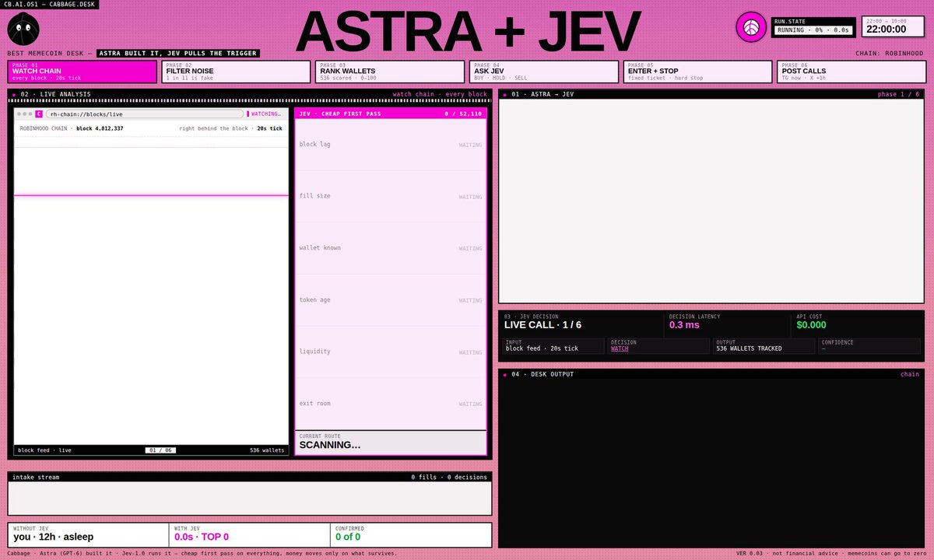Click the fill size row
The image size is (934, 560).
pyautogui.click(x=391, y=196)
